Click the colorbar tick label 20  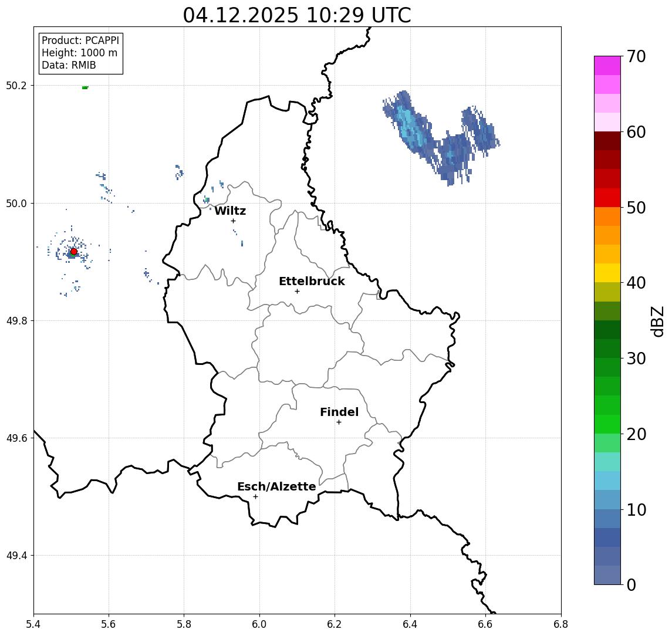636,434
